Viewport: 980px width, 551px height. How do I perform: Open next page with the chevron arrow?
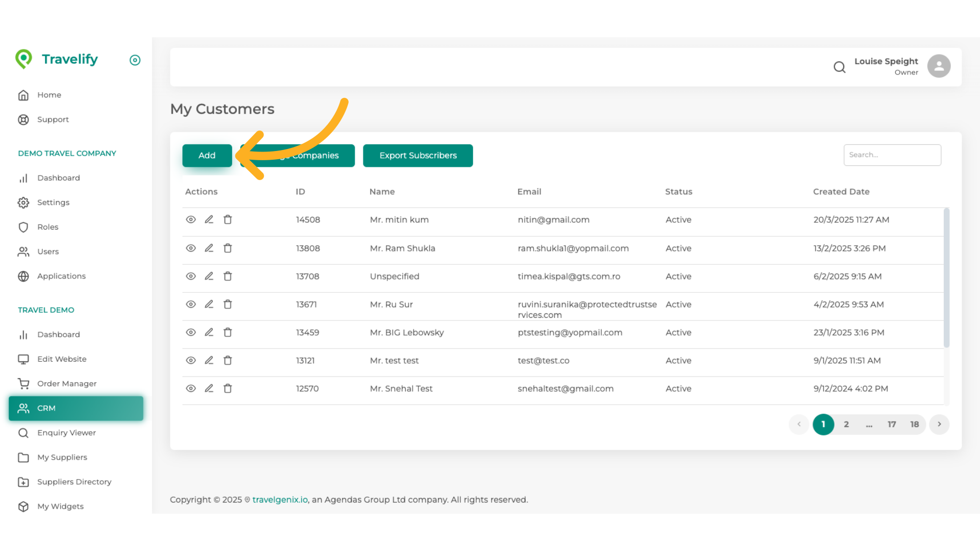(x=939, y=424)
